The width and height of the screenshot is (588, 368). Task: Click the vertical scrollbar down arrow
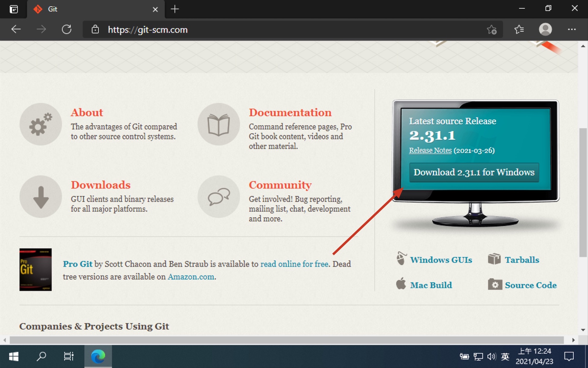pyautogui.click(x=583, y=330)
